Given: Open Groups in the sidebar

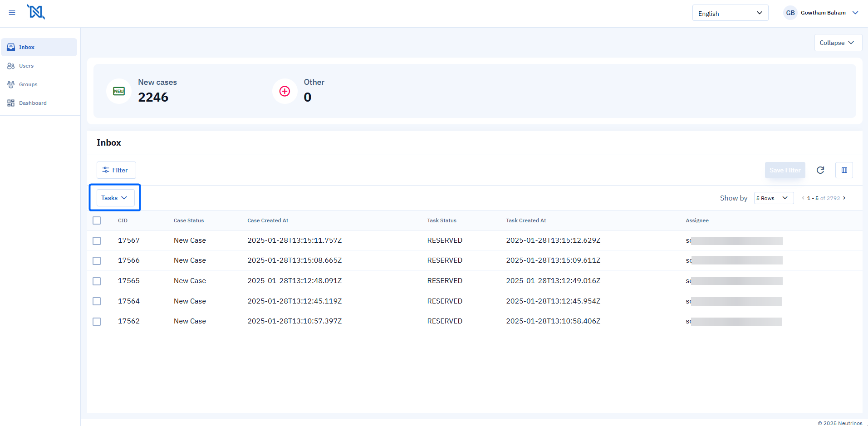Looking at the screenshot, I should 28,84.
